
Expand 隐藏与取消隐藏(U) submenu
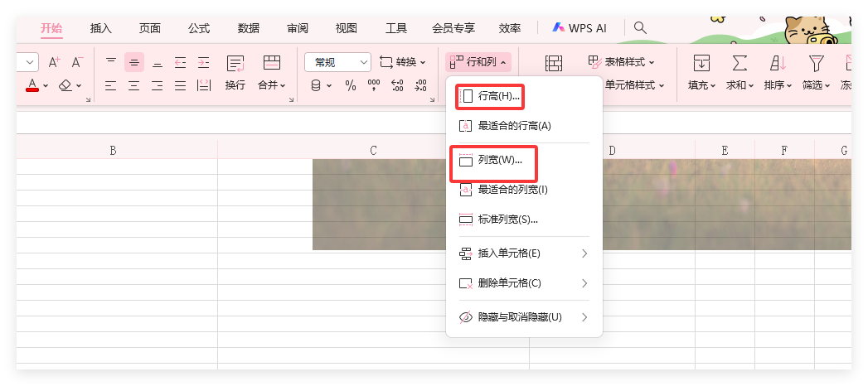pyautogui.click(x=524, y=317)
